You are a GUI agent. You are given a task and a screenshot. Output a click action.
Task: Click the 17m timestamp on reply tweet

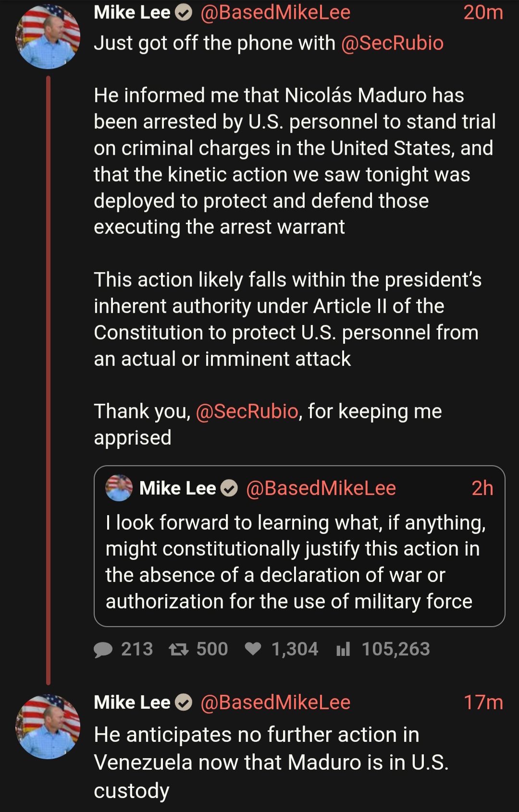point(483,703)
